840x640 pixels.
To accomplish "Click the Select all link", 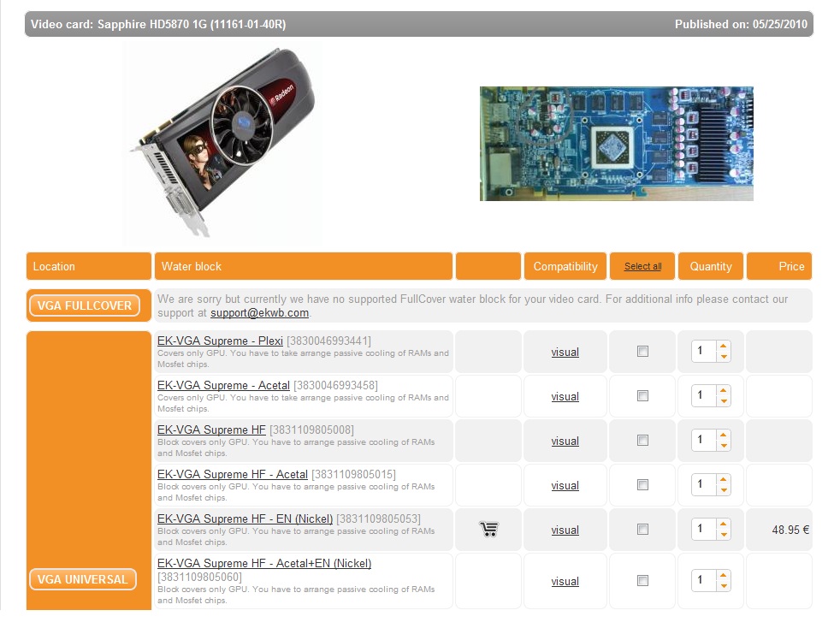I will 643,266.
